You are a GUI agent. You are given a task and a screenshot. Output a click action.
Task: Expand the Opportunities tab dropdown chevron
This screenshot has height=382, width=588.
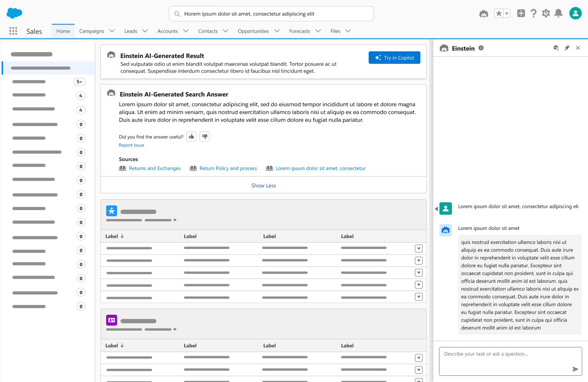277,31
